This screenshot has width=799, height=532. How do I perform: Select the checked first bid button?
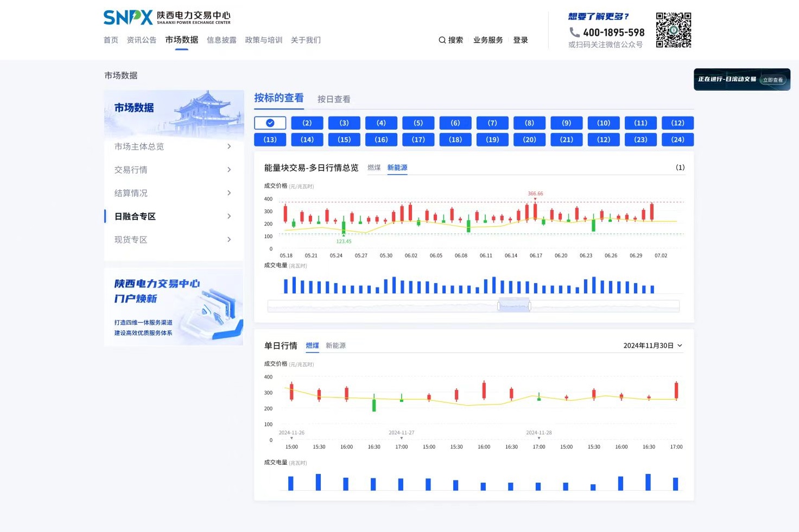click(x=270, y=123)
